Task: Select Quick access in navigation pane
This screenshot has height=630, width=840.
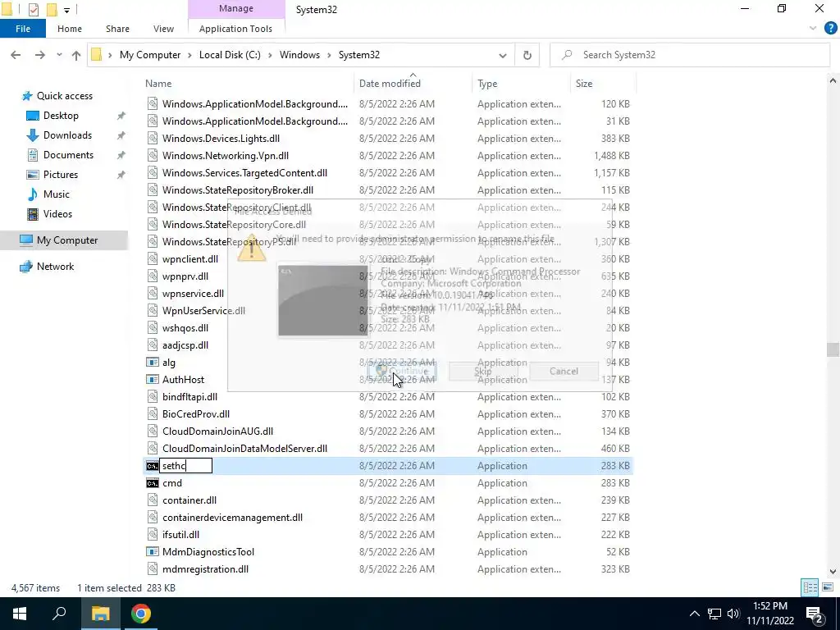Action: coord(65,96)
